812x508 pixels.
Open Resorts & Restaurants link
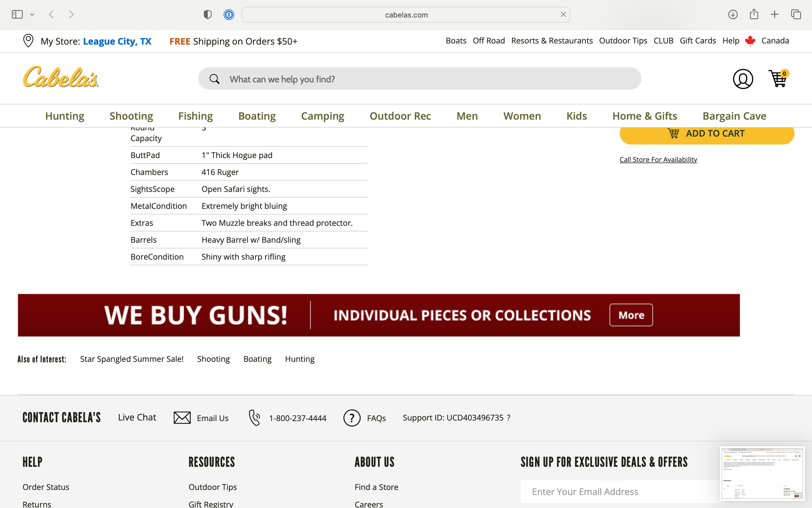(552, 41)
